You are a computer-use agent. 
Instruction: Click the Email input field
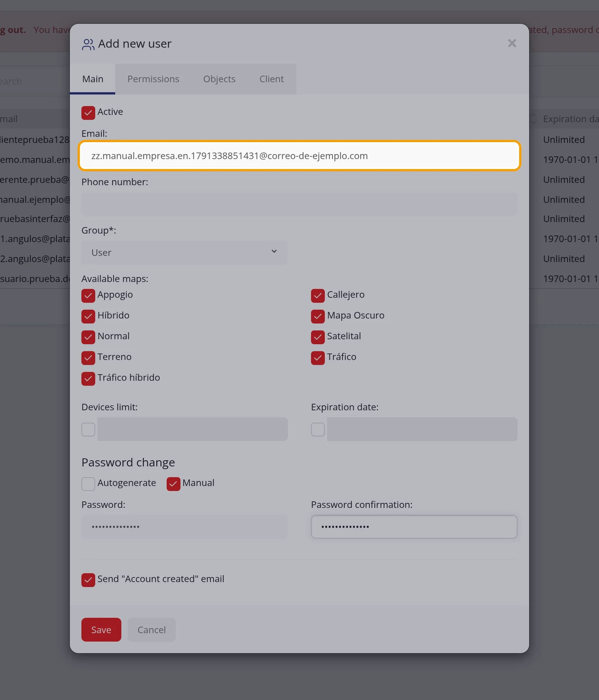click(299, 156)
